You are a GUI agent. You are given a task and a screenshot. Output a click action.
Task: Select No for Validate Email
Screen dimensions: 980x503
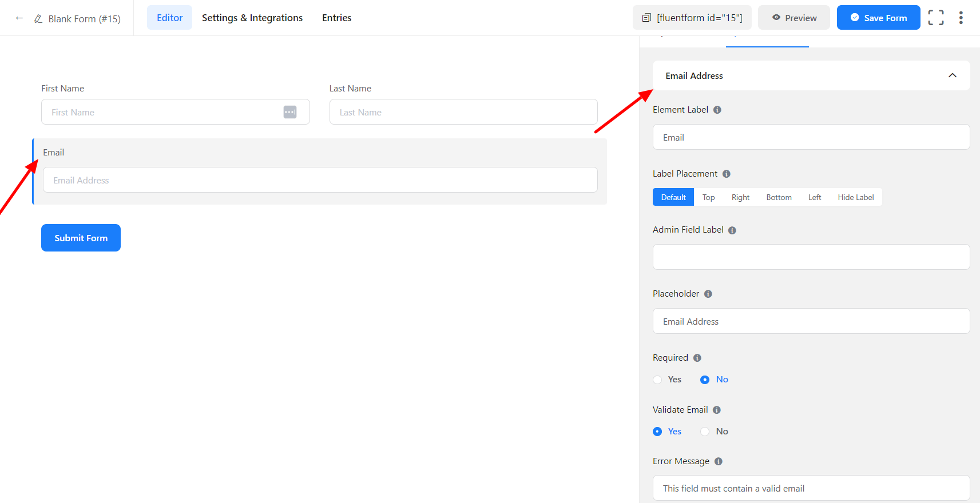click(705, 432)
